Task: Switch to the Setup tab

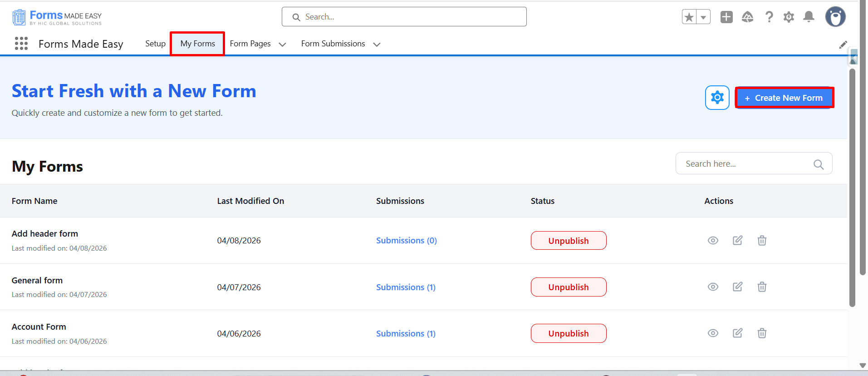Action: [x=155, y=44]
